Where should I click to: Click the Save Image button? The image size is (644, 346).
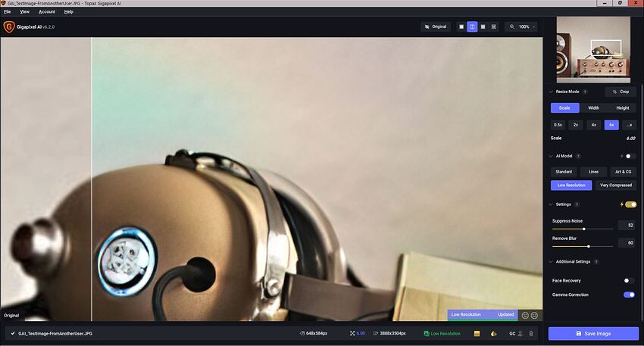593,333
